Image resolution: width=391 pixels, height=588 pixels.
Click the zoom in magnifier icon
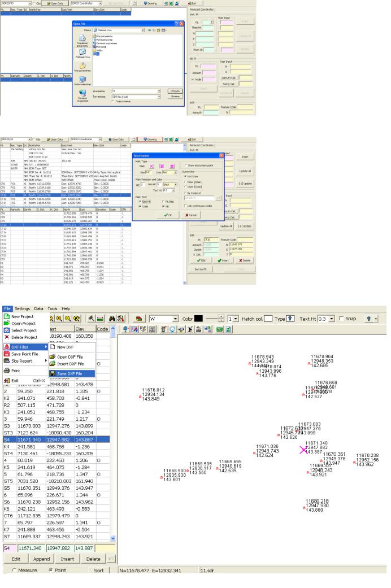tap(59, 319)
